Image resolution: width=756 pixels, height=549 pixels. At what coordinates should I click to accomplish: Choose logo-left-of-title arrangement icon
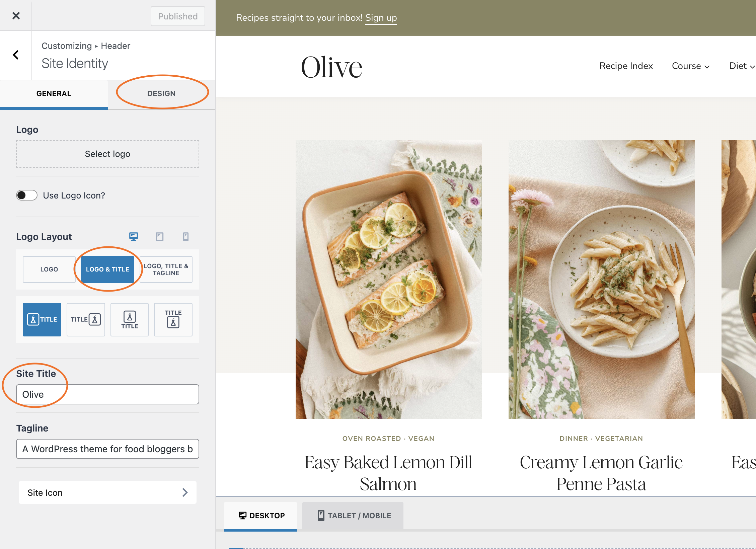pos(42,319)
